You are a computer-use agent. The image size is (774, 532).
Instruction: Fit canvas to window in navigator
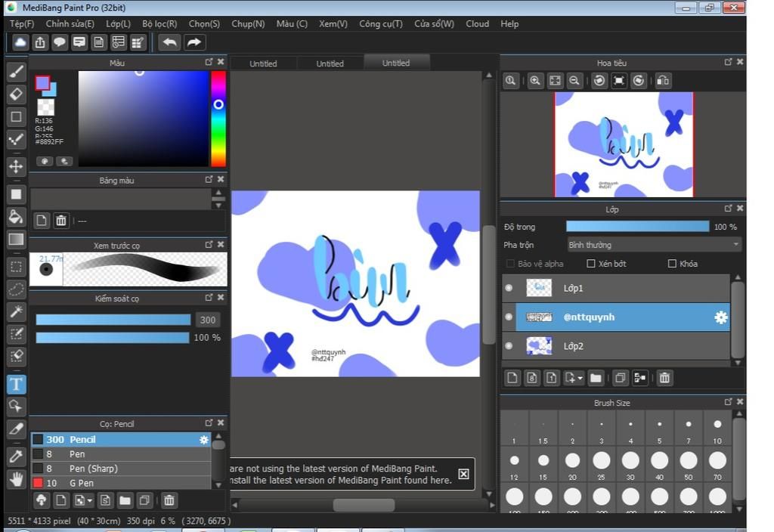coord(555,81)
